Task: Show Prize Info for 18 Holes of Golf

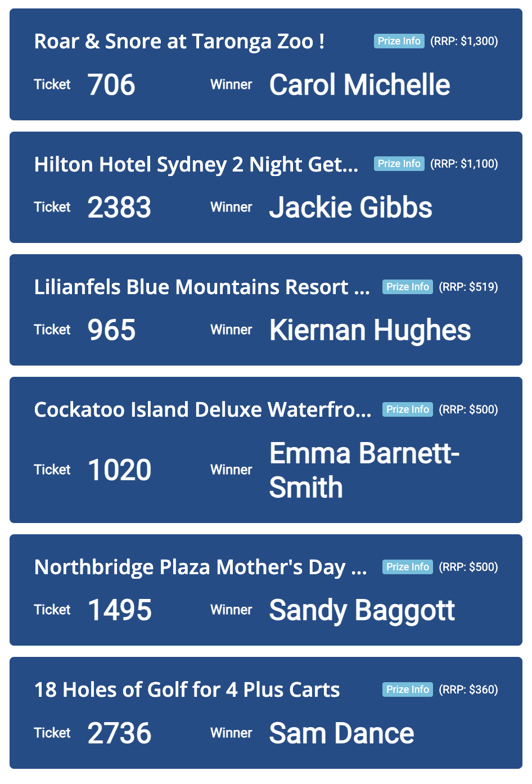Action: click(407, 690)
